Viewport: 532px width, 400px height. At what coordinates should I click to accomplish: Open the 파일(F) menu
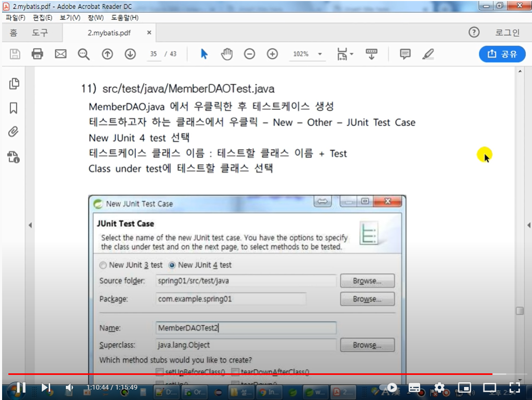coord(15,18)
